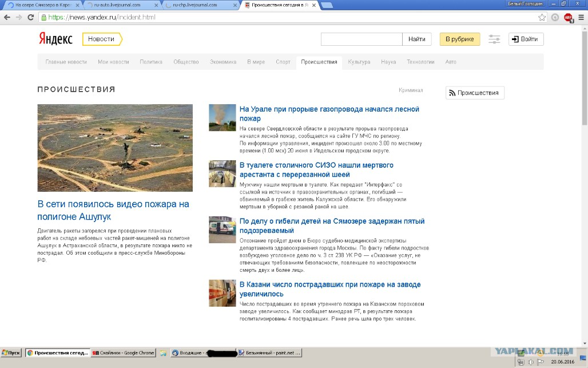Open Спорт section
Viewport: 588px width, 368px height.
click(x=283, y=62)
